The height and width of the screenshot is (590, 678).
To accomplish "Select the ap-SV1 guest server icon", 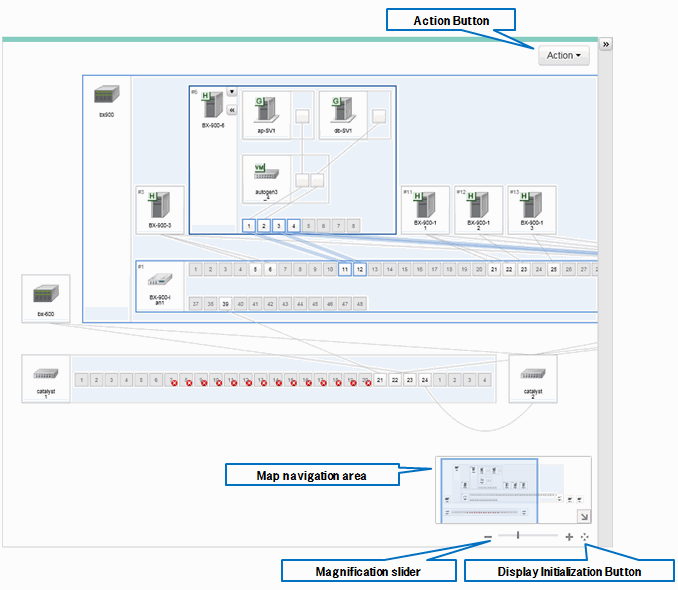I will (x=265, y=110).
